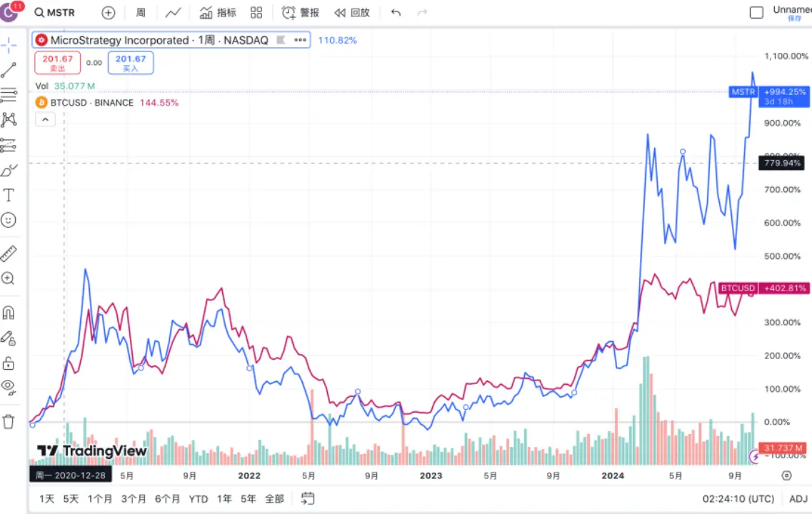Pick the measure ruler tool

click(9, 253)
